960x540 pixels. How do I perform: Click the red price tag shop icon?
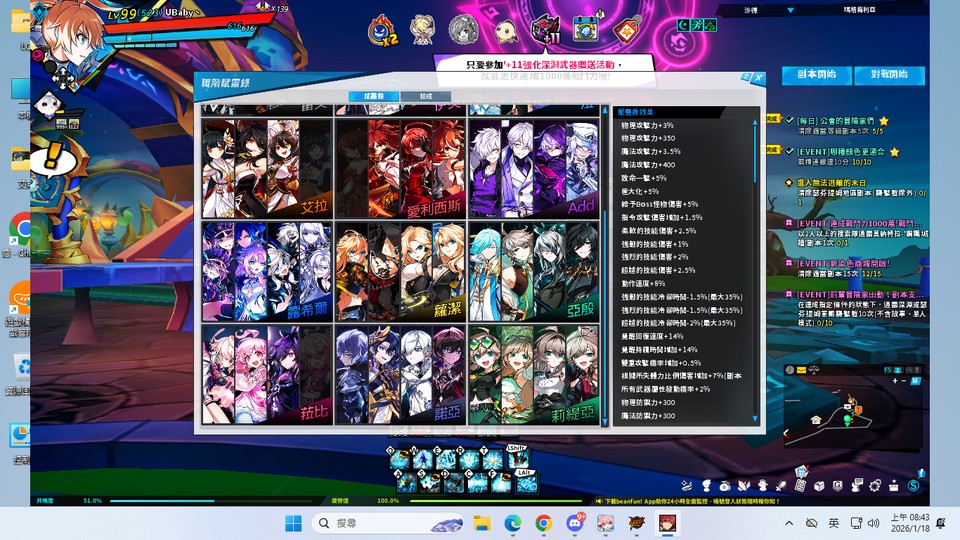point(626,29)
